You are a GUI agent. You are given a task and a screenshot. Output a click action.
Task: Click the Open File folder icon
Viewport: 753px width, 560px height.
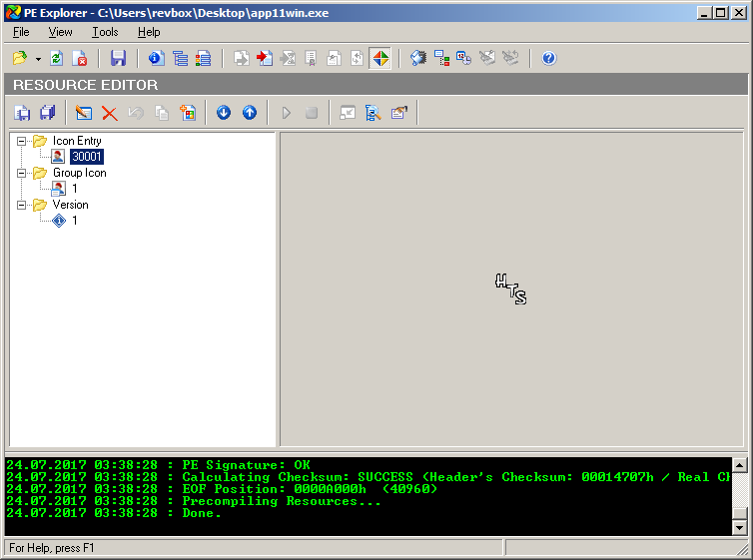click(x=19, y=59)
